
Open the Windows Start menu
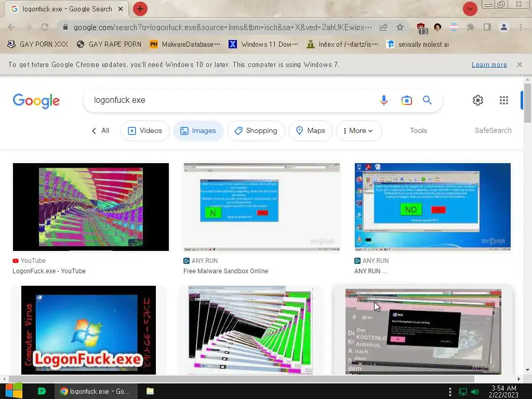(14, 391)
